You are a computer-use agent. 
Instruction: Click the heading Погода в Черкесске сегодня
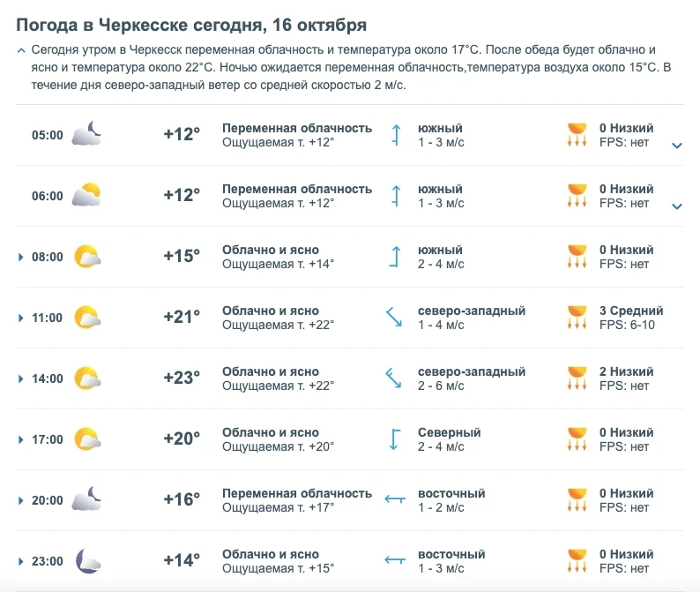(x=141, y=25)
